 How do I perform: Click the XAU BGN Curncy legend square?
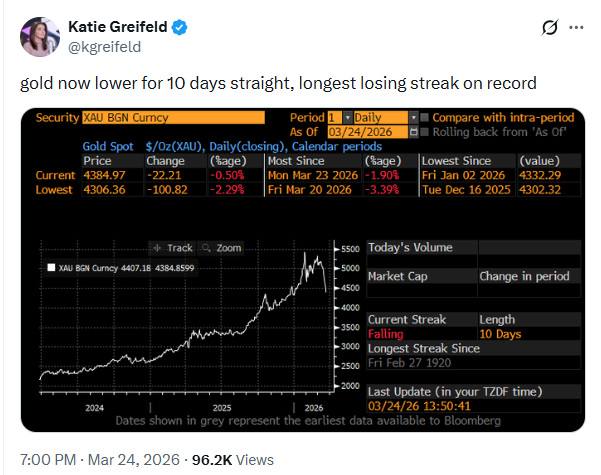(x=51, y=268)
